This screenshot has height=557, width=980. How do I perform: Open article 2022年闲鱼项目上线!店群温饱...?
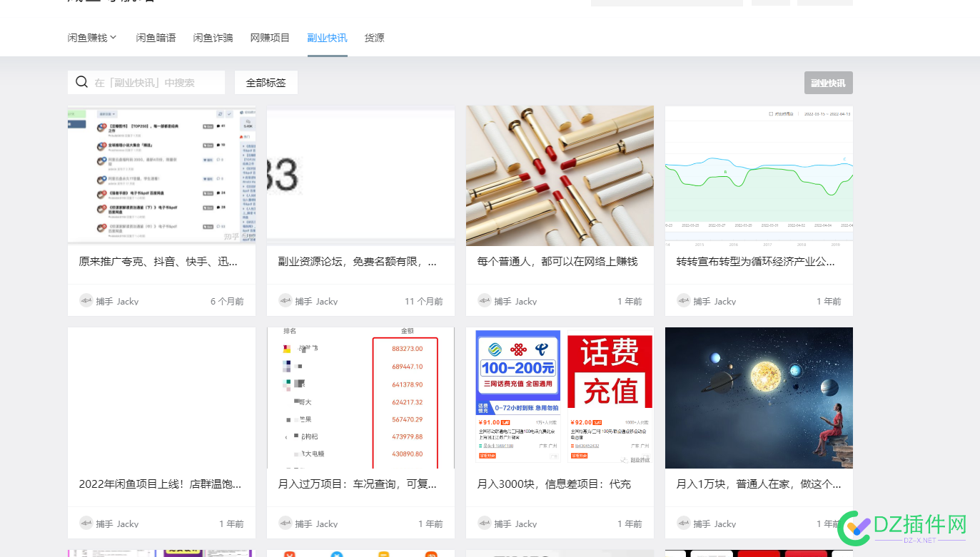coord(160,484)
